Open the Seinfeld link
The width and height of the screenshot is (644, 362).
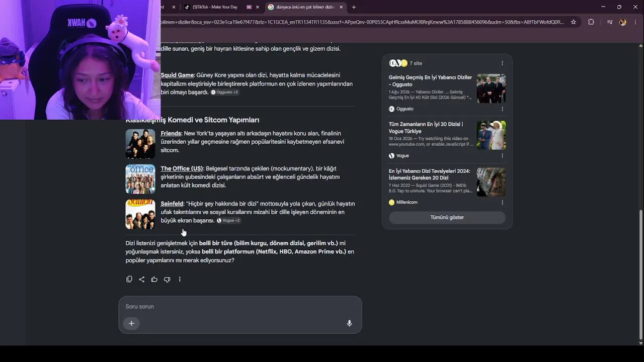pos(172,204)
